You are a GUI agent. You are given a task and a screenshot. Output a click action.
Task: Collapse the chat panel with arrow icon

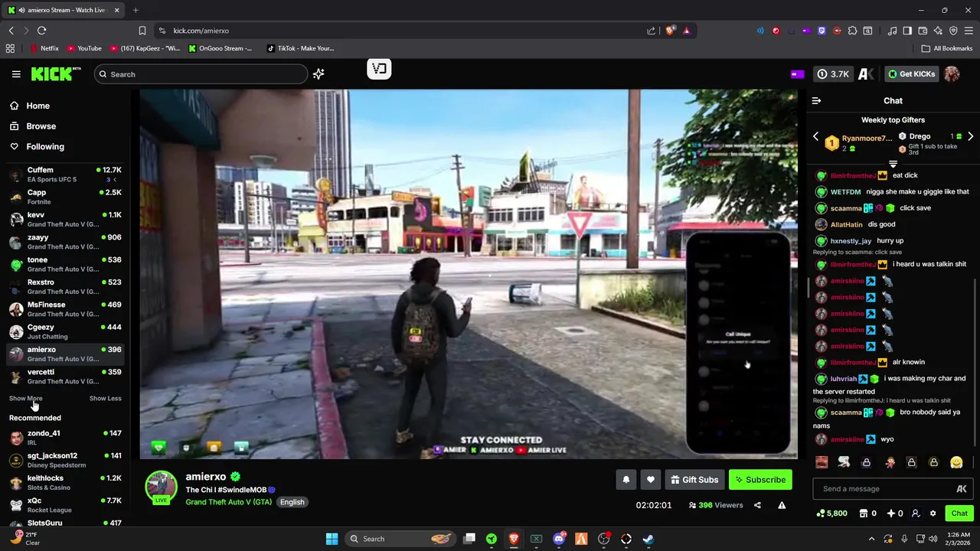click(x=816, y=100)
